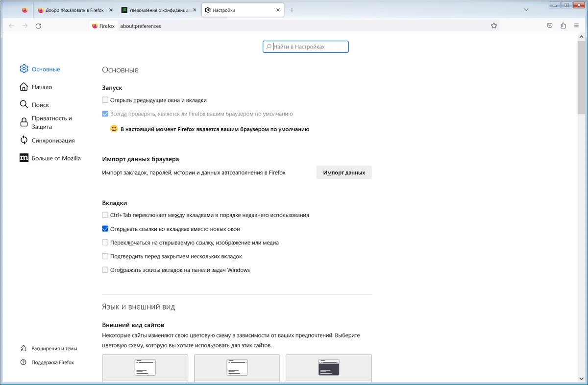Viewport: 588px width, 385px height.
Task: Enable Переключаться на открываемую ссылку checkbox
Action: (105, 242)
